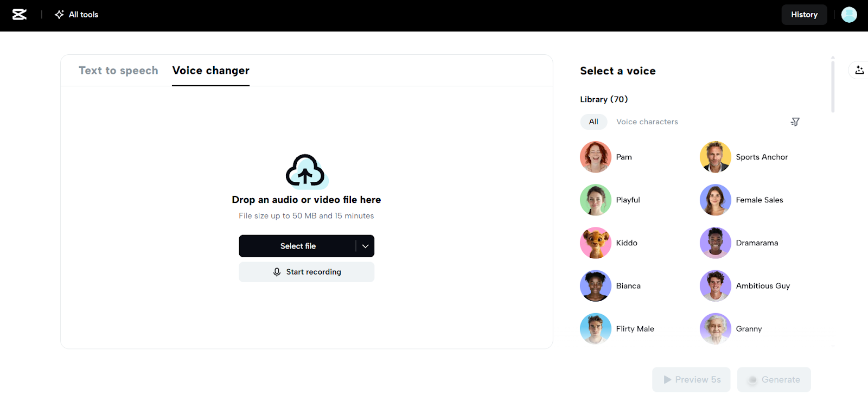Pick the Female Sales voice avatar
The height and width of the screenshot is (407, 868).
pos(716,200)
